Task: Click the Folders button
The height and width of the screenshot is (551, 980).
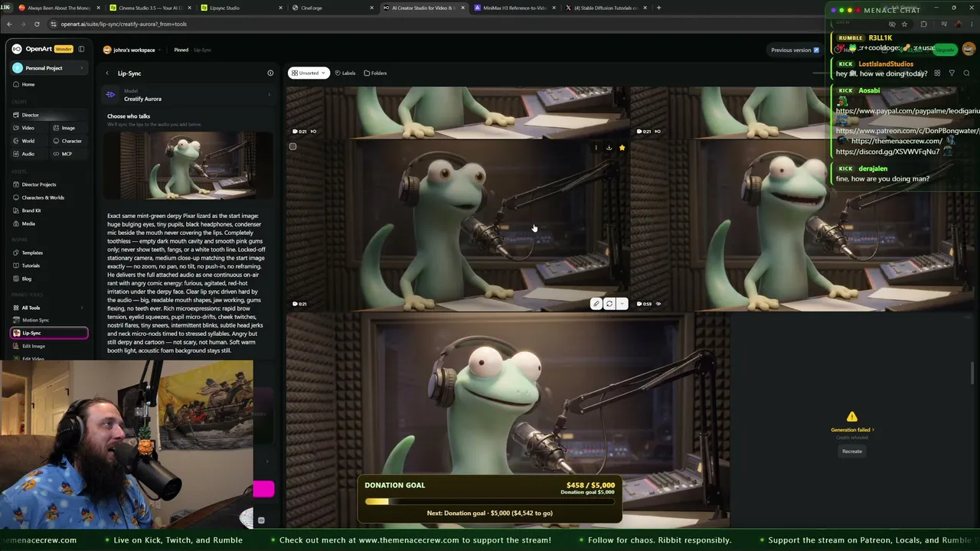Action: click(375, 73)
